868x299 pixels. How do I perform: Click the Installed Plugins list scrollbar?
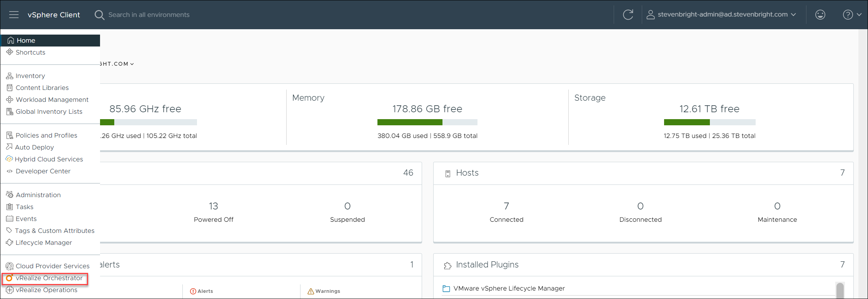click(x=840, y=290)
